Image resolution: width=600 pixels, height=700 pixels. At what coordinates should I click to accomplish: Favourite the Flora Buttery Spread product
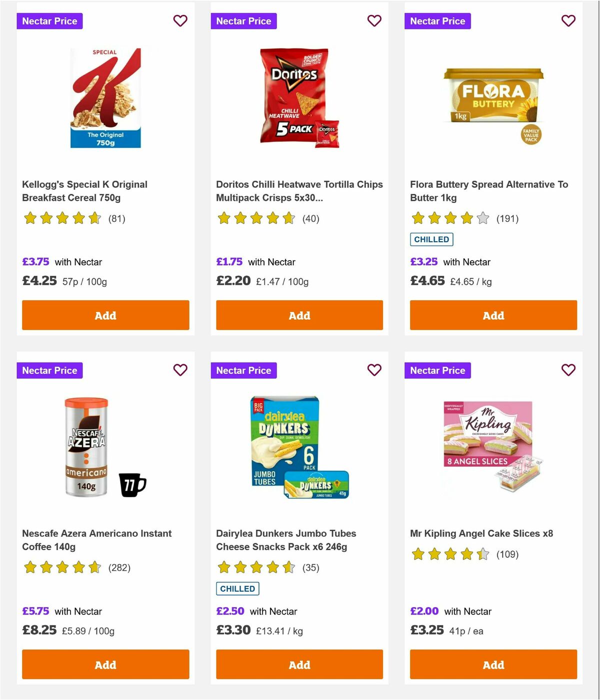pyautogui.click(x=568, y=21)
